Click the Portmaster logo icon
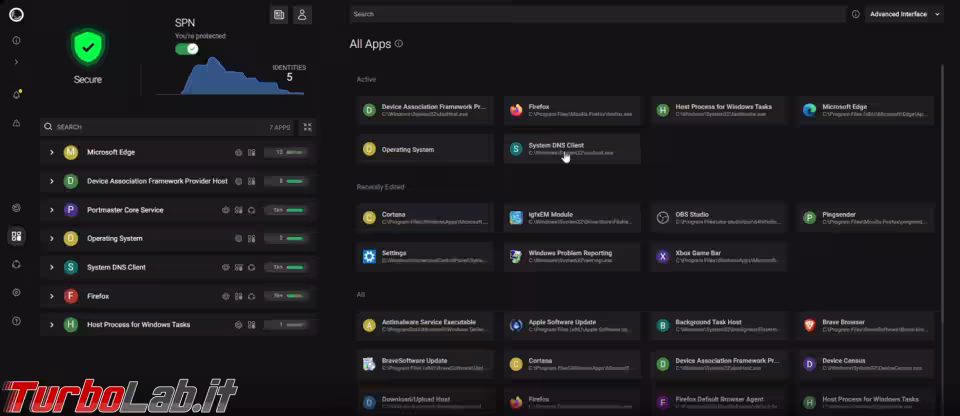The height and width of the screenshot is (416, 960). point(16,13)
